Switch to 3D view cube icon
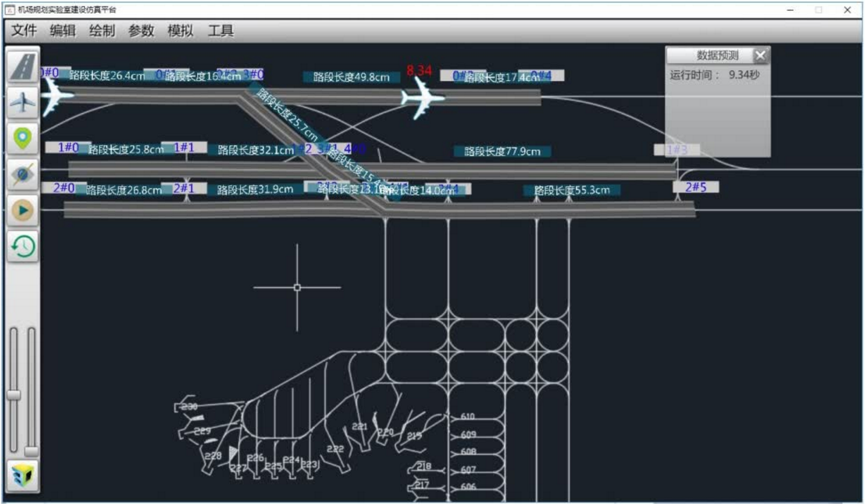The height and width of the screenshot is (504, 865). coord(23,476)
